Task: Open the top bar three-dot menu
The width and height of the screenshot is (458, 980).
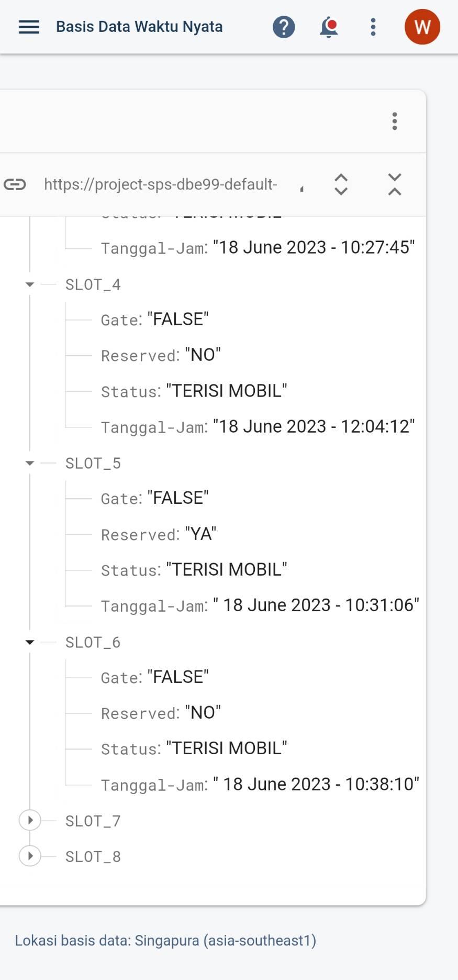Action: 373,27
